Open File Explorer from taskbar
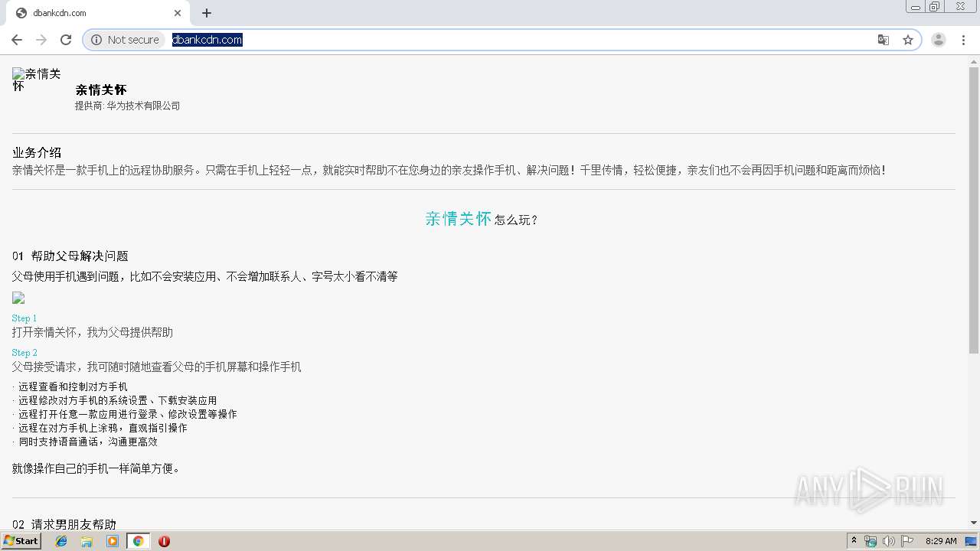Viewport: 980px width, 551px height. [x=87, y=541]
